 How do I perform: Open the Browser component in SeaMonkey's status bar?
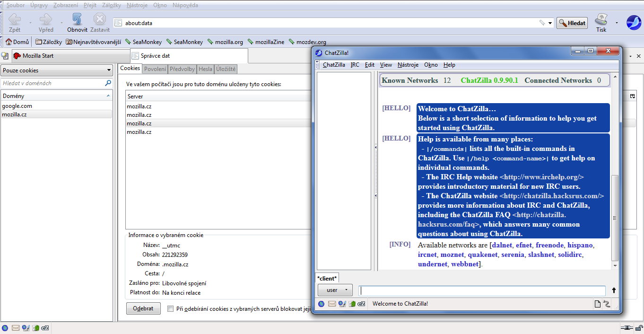coord(5,328)
